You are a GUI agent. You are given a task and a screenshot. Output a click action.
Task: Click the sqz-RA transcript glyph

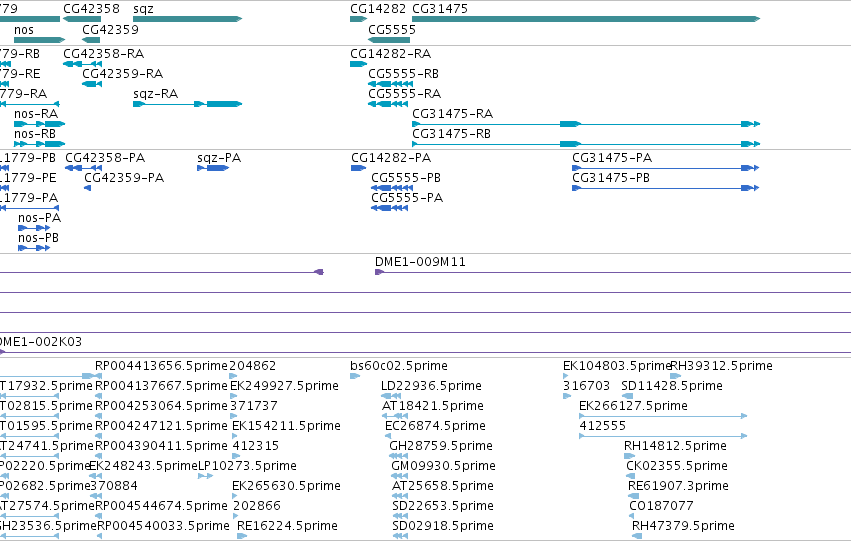tap(187, 104)
